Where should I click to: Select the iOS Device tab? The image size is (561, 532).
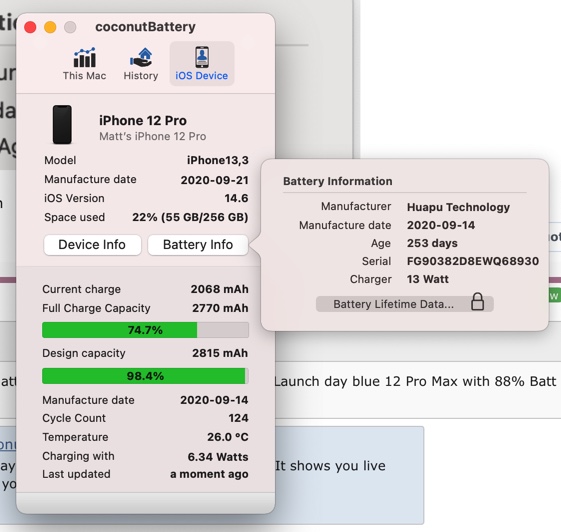(x=202, y=64)
